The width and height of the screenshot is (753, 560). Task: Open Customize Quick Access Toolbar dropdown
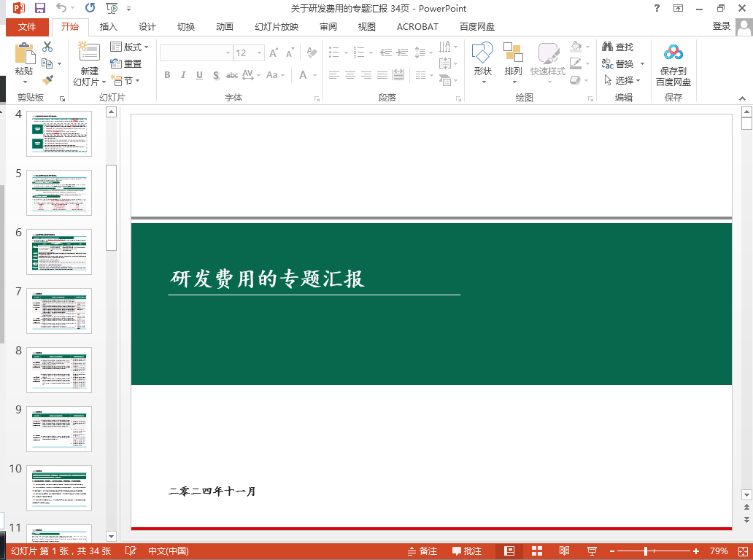point(128,8)
